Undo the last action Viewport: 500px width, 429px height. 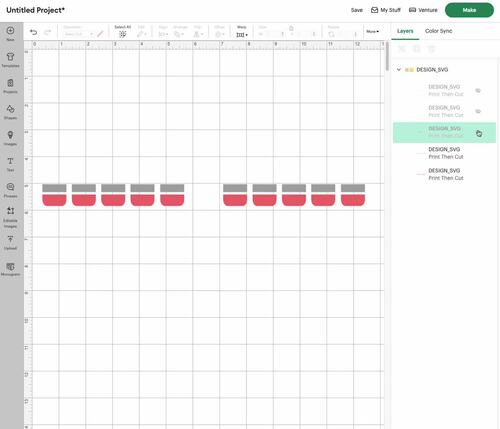coord(33,32)
